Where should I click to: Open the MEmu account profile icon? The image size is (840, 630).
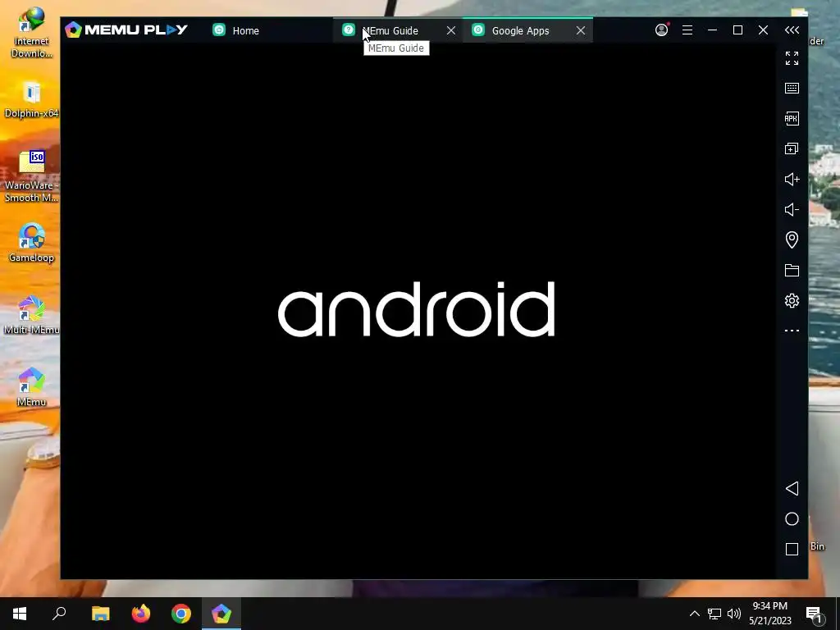(662, 30)
